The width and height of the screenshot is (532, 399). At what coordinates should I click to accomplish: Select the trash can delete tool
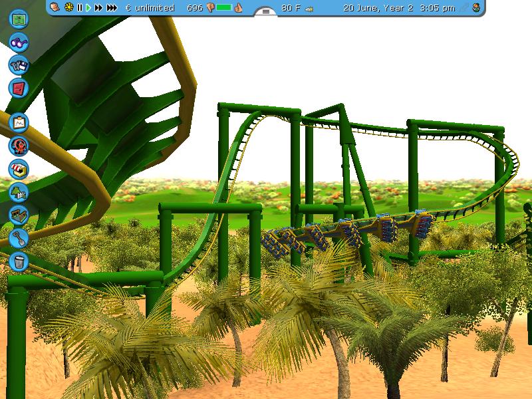point(19,261)
